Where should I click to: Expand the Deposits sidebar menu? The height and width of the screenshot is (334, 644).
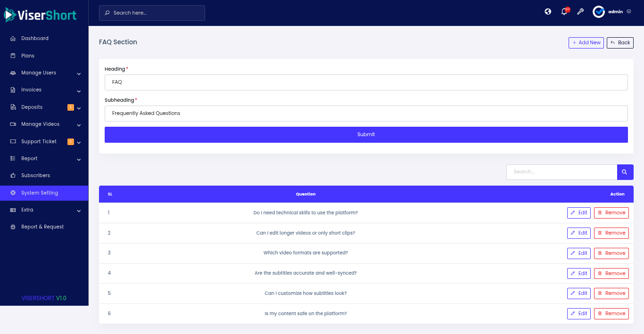pos(44,107)
